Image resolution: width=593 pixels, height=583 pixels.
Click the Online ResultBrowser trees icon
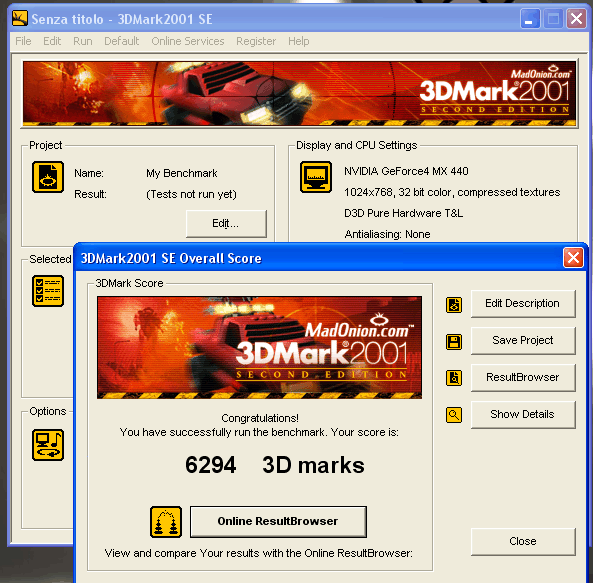click(166, 522)
